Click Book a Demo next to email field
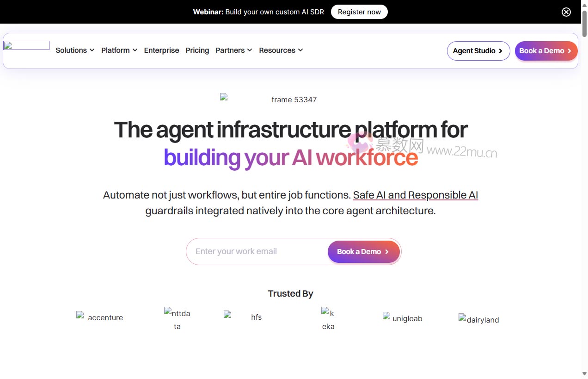This screenshot has height=379, width=588. 363,251
